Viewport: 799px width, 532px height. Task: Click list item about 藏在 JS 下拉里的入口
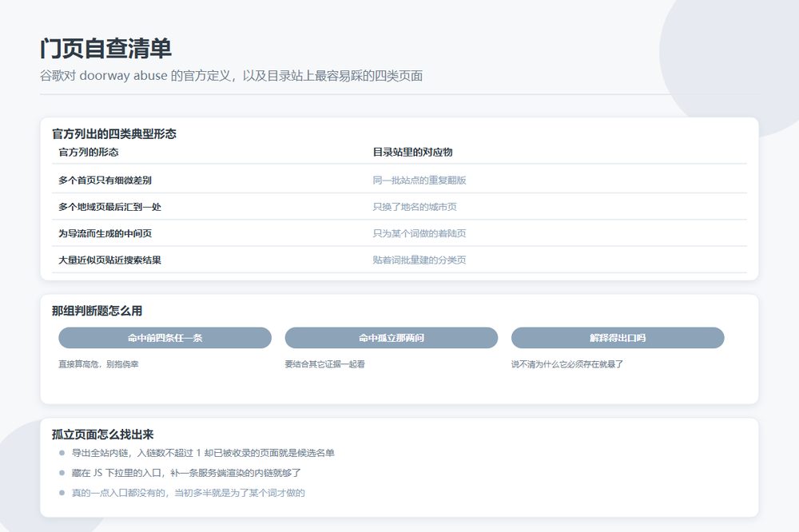point(186,473)
